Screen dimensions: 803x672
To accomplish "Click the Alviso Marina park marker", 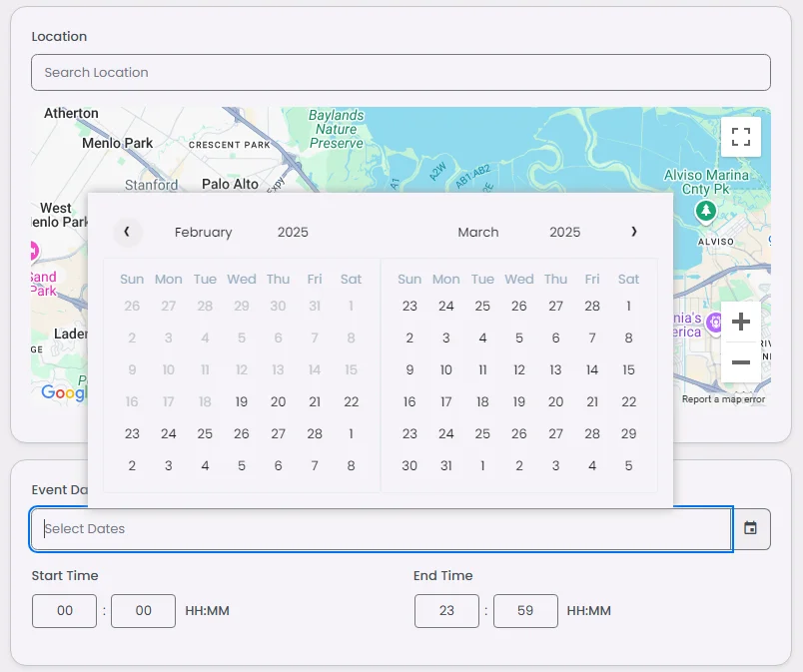I will 706,211.
